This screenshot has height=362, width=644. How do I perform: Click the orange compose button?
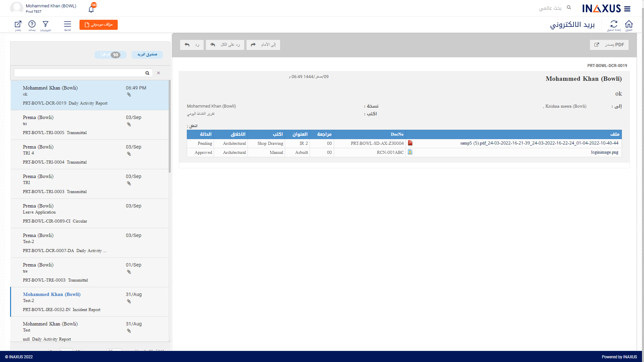(x=98, y=25)
